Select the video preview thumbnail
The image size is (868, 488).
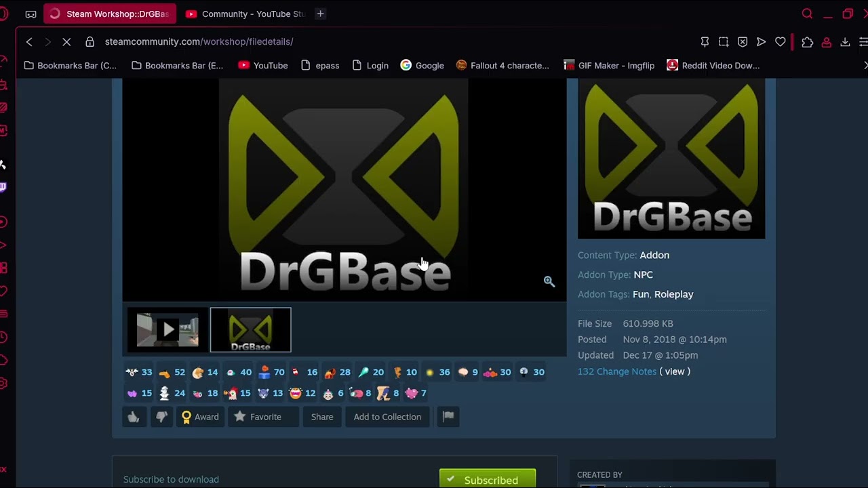[x=167, y=330]
